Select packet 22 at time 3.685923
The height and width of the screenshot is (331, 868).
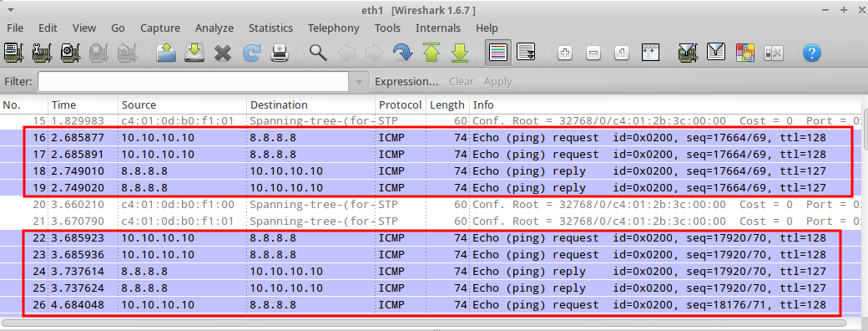tap(431, 238)
